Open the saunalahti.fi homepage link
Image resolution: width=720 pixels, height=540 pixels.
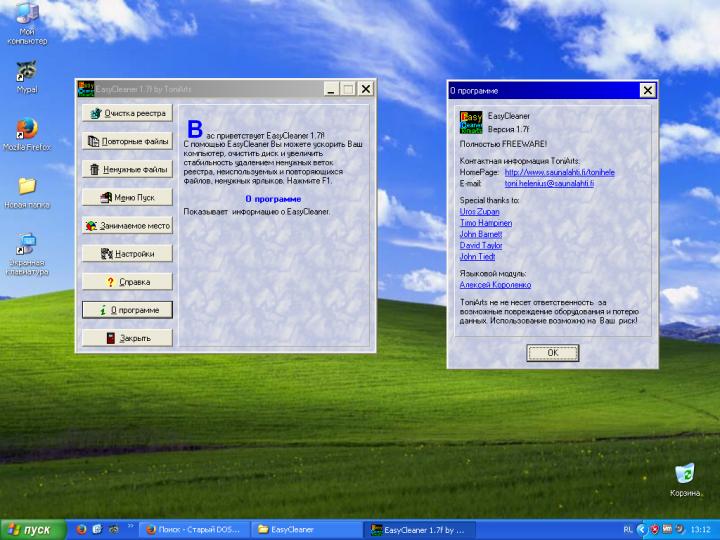[x=559, y=172]
